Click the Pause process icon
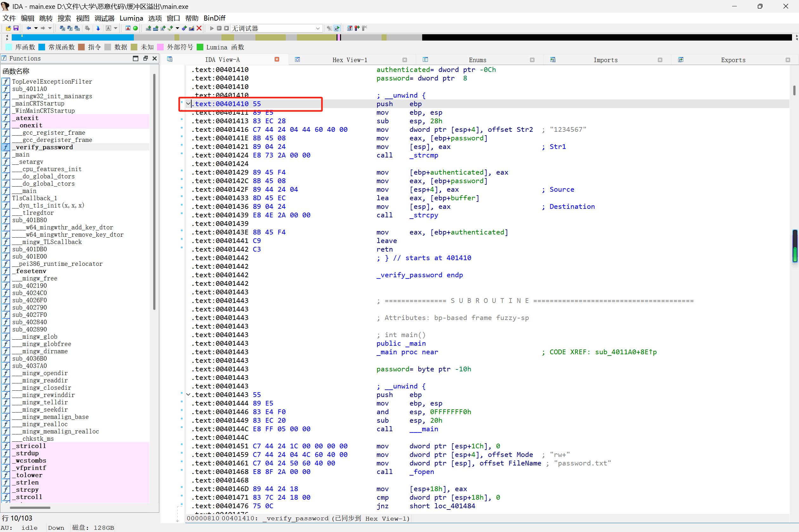Image resolution: width=799 pixels, height=532 pixels. pos(219,28)
